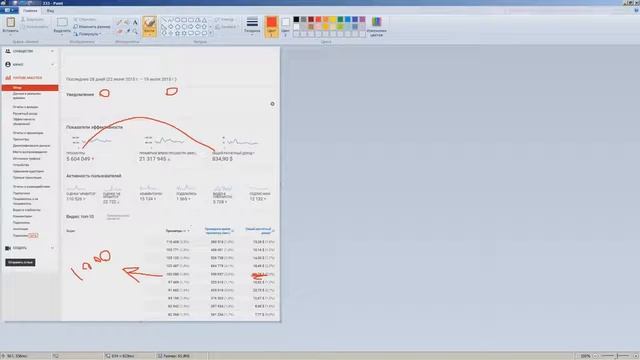Click the gear icon in the pasted analytics page

coord(273,104)
